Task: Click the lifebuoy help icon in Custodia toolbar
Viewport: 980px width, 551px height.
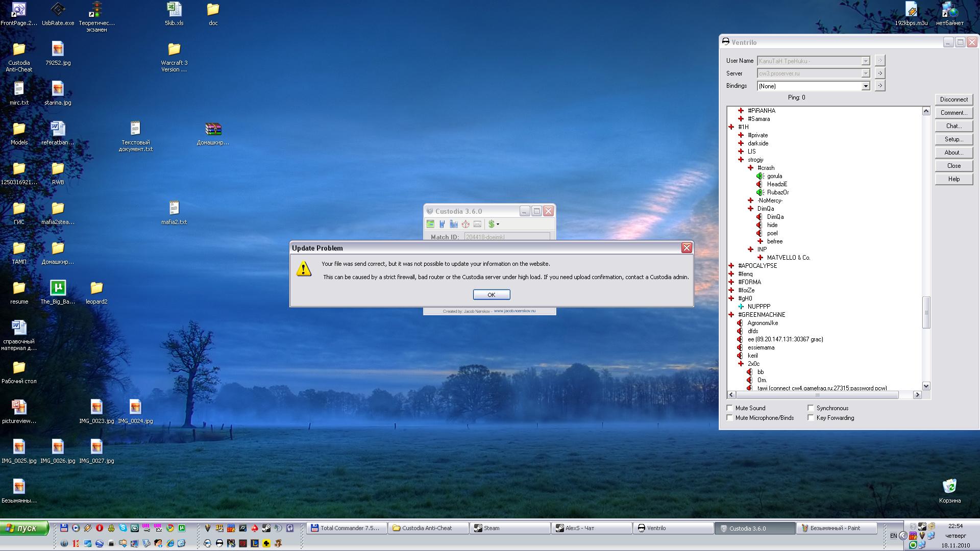Action: coord(465,224)
